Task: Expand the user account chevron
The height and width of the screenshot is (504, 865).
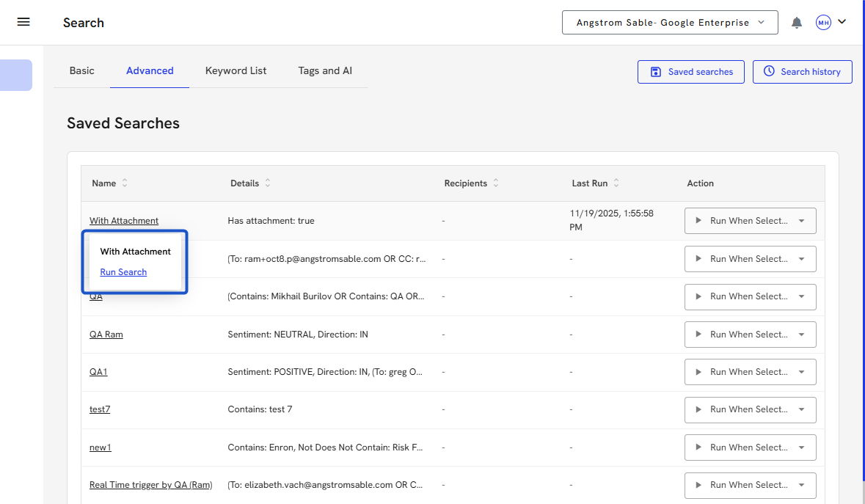Action: tap(842, 22)
